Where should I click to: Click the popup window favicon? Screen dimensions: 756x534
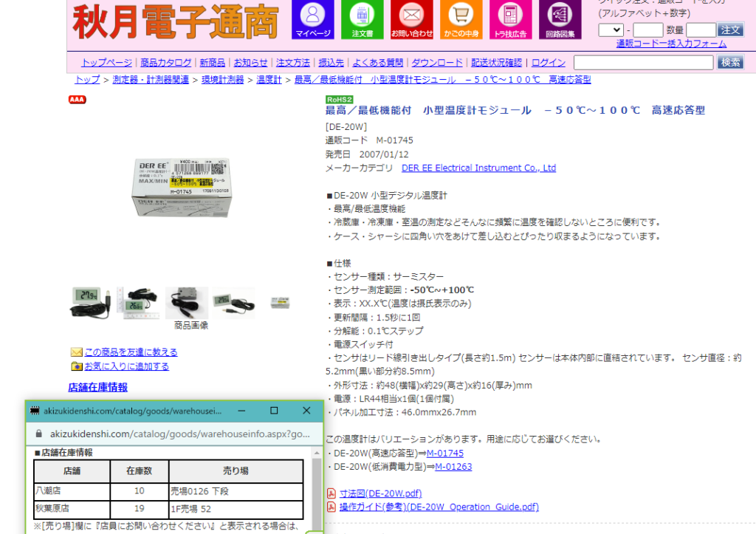(x=35, y=411)
